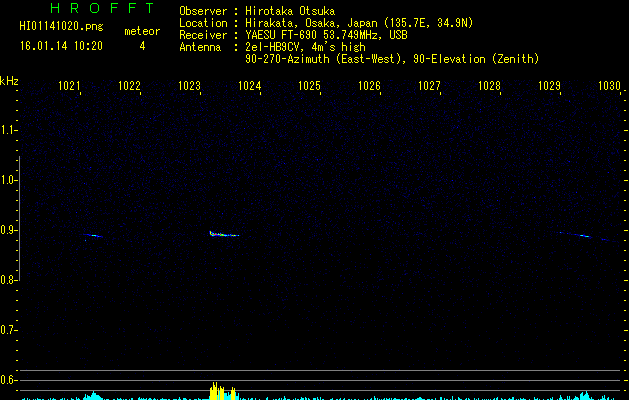Click the meteor echo after 1021

93,236
